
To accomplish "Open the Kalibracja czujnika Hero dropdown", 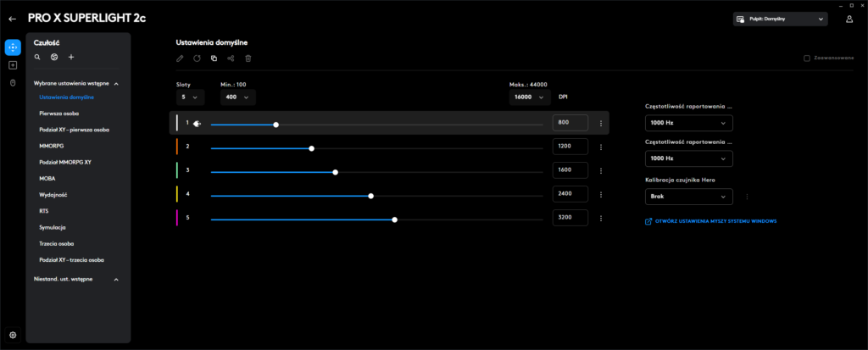I will (x=688, y=197).
